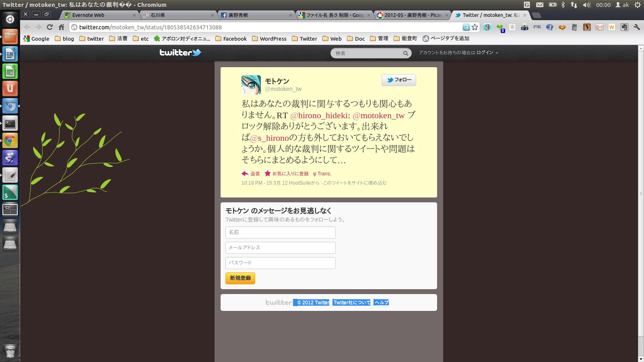Click green sprout extension icon with badge

point(500,27)
